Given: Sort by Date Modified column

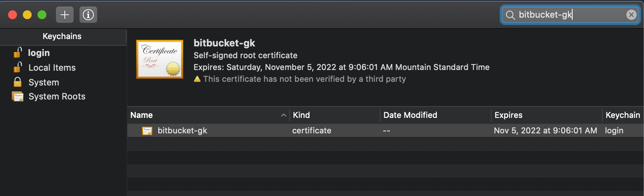Looking at the screenshot, I should point(410,115).
